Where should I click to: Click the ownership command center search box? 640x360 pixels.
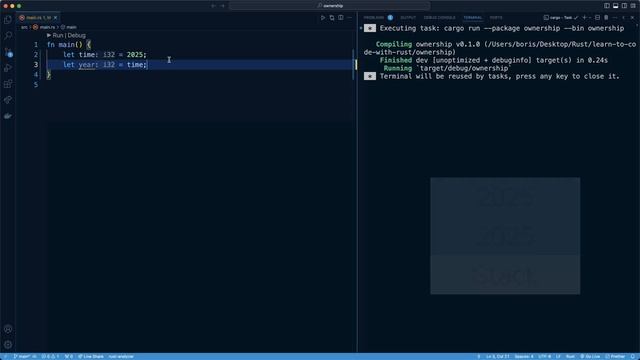330,6
